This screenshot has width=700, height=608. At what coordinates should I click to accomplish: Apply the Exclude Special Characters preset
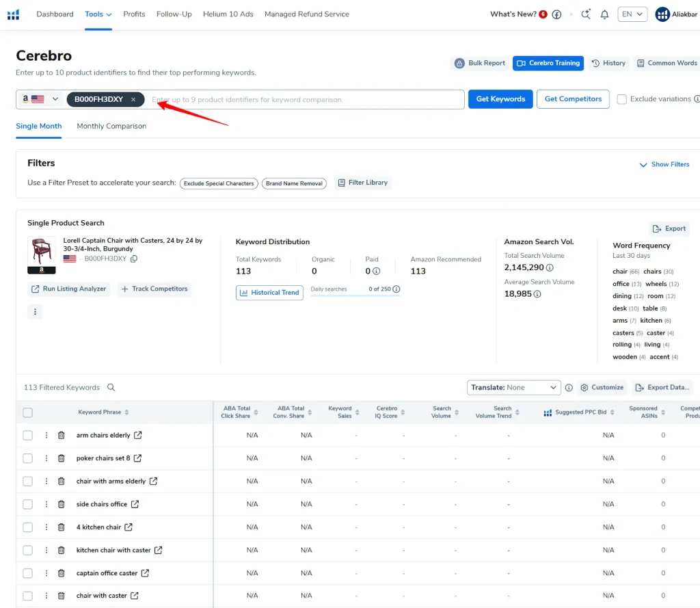(219, 183)
